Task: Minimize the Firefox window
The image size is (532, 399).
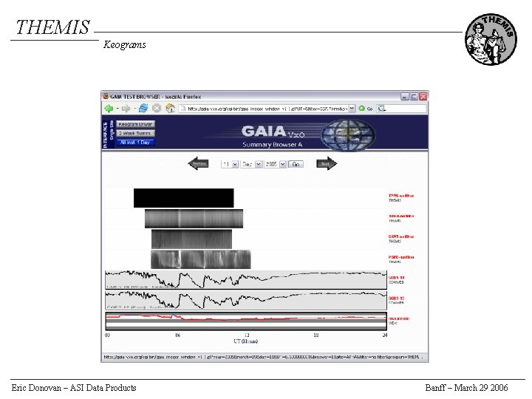Action: 405,97
